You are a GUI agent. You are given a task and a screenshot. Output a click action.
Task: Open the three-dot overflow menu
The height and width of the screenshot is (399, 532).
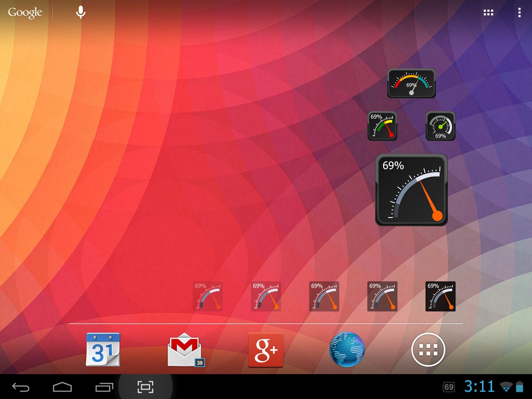coord(519,12)
